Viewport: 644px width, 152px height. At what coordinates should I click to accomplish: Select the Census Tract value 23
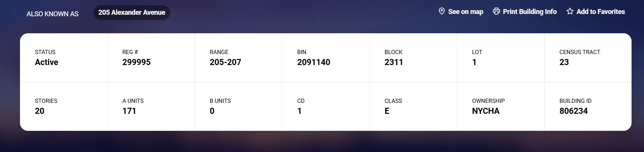tap(564, 62)
